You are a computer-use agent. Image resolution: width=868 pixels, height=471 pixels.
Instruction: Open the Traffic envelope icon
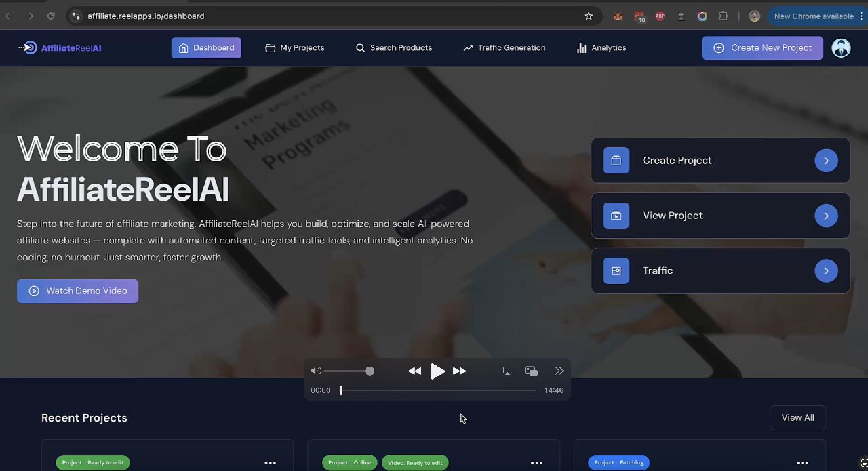pyautogui.click(x=616, y=270)
